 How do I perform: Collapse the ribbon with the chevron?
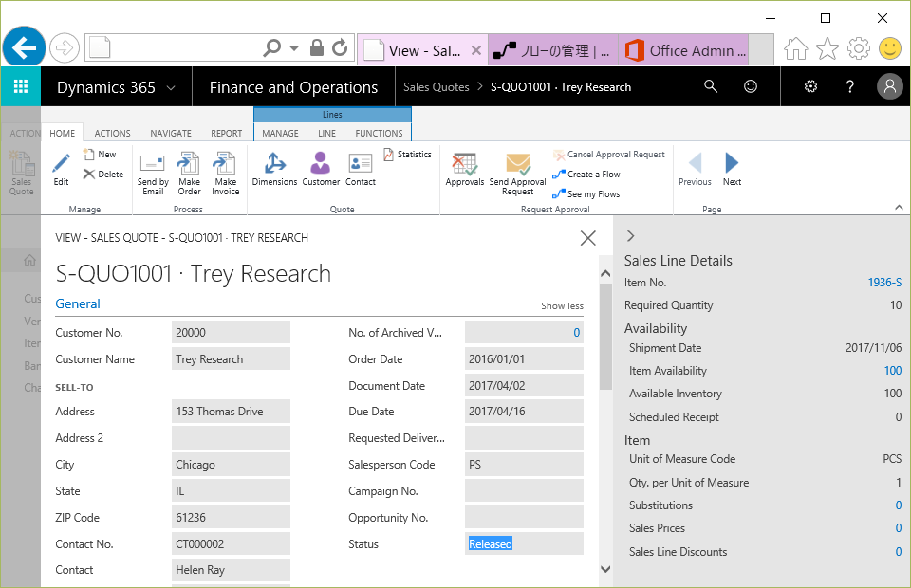pyautogui.click(x=899, y=207)
